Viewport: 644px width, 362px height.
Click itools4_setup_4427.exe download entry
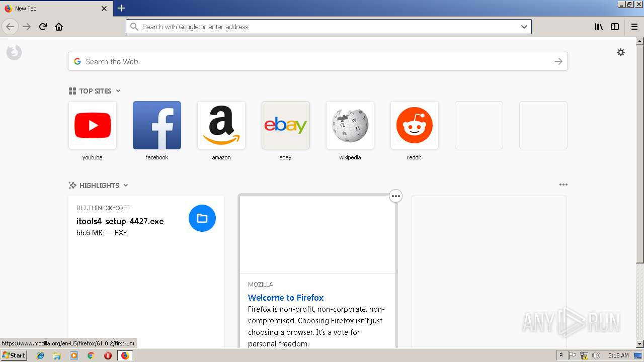pos(120,221)
